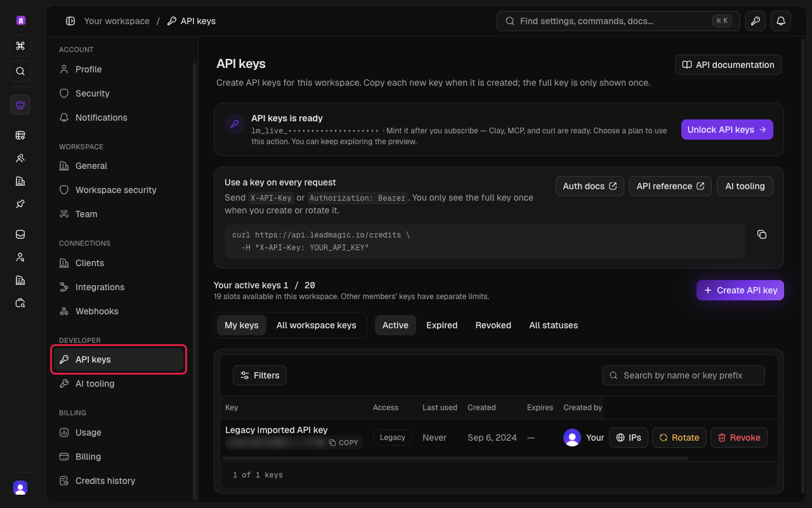Image resolution: width=812 pixels, height=508 pixels.
Task: Click the magnifier search icon in left rail
Action: (20, 71)
